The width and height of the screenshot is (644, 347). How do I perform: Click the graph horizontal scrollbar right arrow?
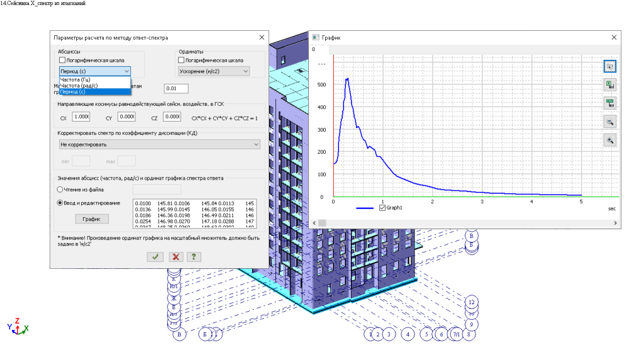pyautogui.click(x=616, y=223)
